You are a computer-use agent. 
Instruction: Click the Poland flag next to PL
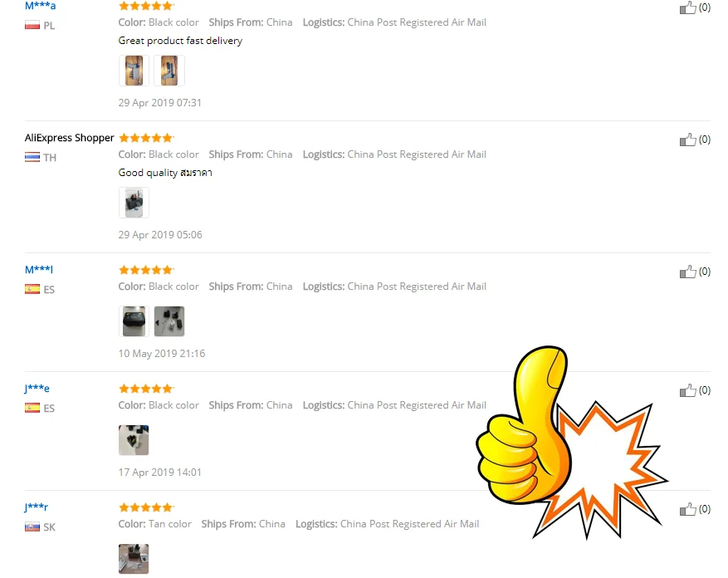point(32,25)
